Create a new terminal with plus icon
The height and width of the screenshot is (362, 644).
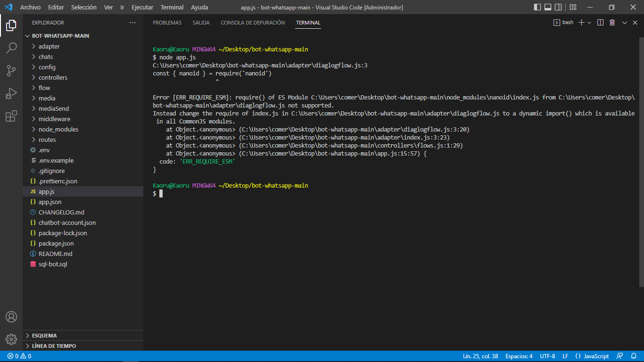(x=581, y=22)
